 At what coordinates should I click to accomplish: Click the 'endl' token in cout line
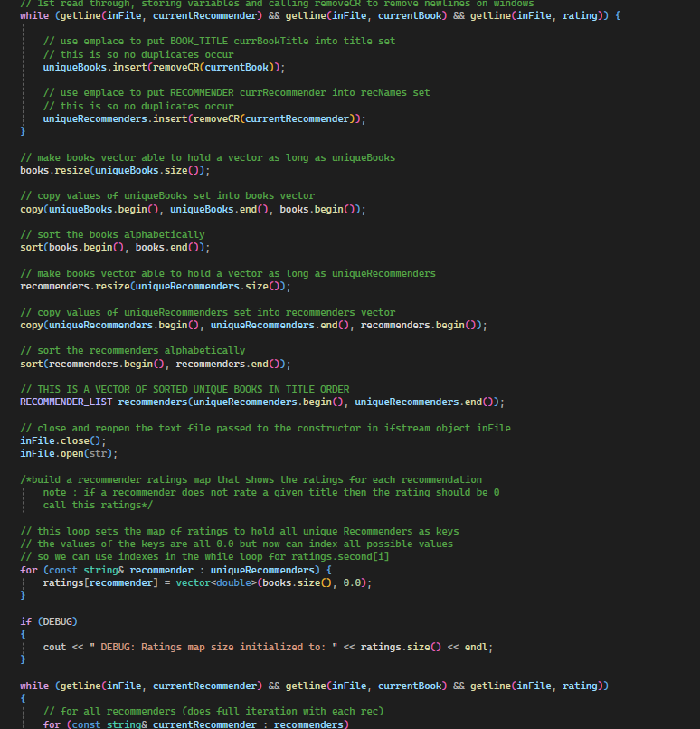(476, 648)
